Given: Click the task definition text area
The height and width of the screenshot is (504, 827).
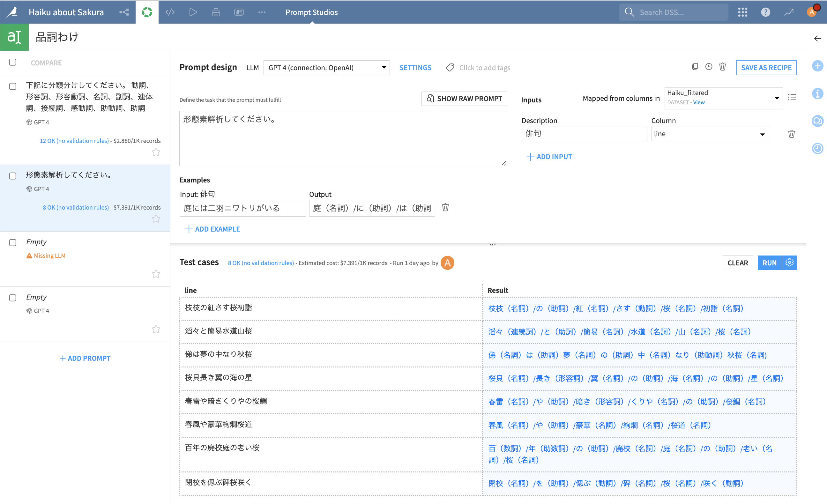Looking at the screenshot, I should [x=343, y=138].
